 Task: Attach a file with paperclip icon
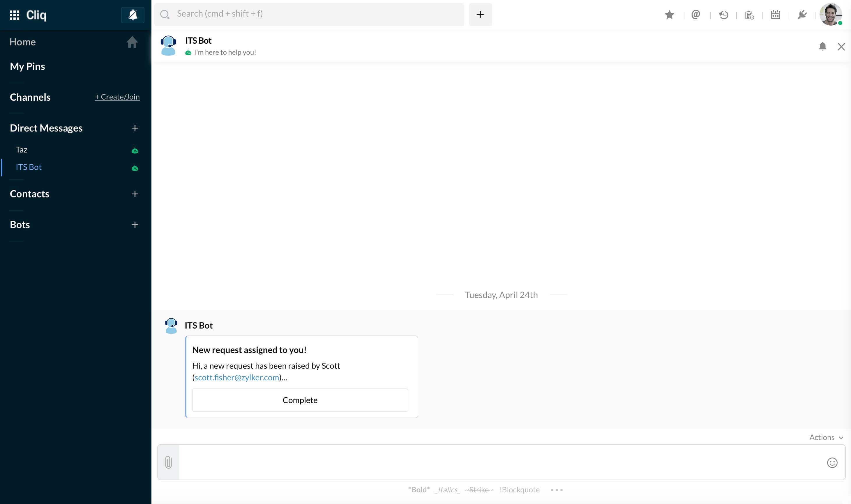(x=169, y=462)
